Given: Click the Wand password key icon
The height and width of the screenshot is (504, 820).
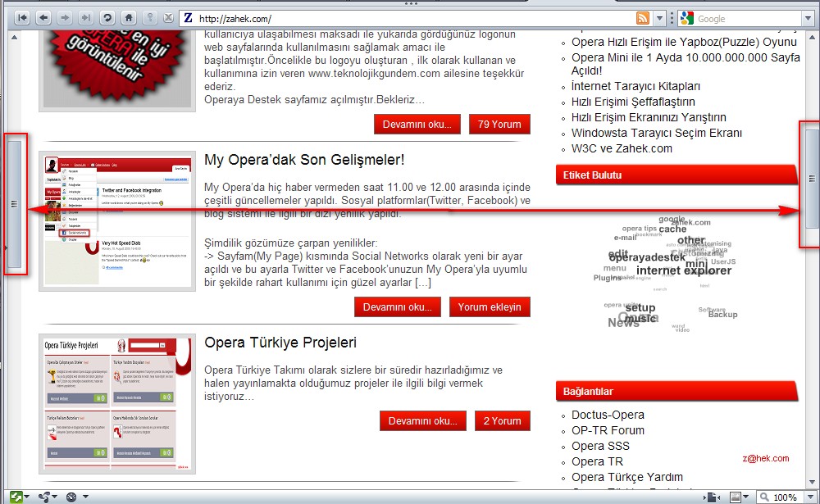Looking at the screenshot, I should coord(149,18).
